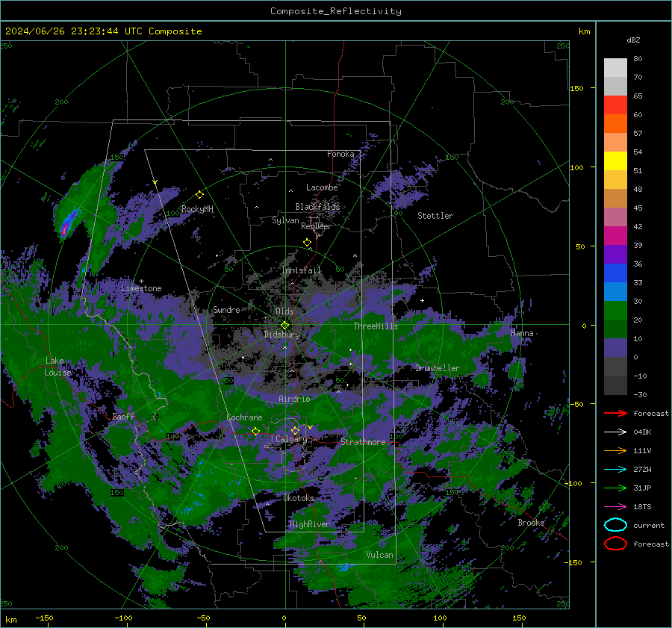672x628 pixels.
Task: Click the -150 tick on the bottom axis
Action: click(x=44, y=618)
